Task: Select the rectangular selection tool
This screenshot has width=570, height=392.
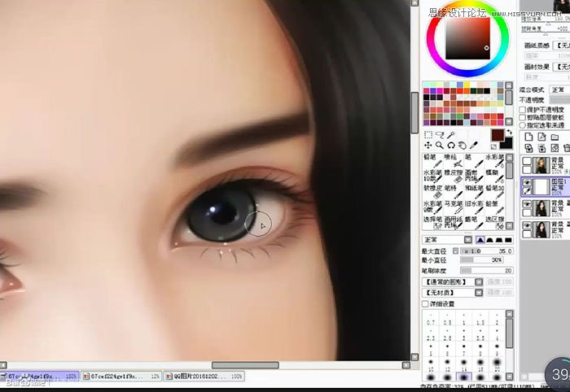Action: 428,135
